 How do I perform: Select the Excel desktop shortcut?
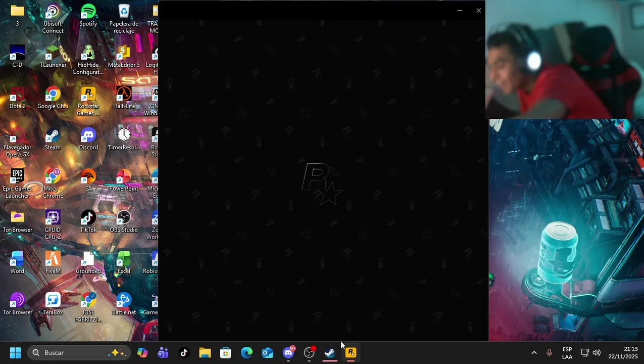pyautogui.click(x=124, y=263)
